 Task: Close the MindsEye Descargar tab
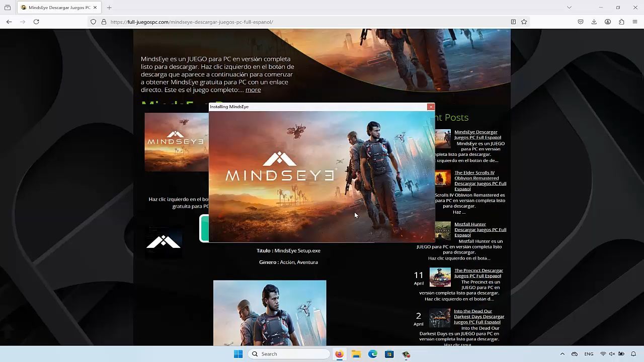point(95,8)
